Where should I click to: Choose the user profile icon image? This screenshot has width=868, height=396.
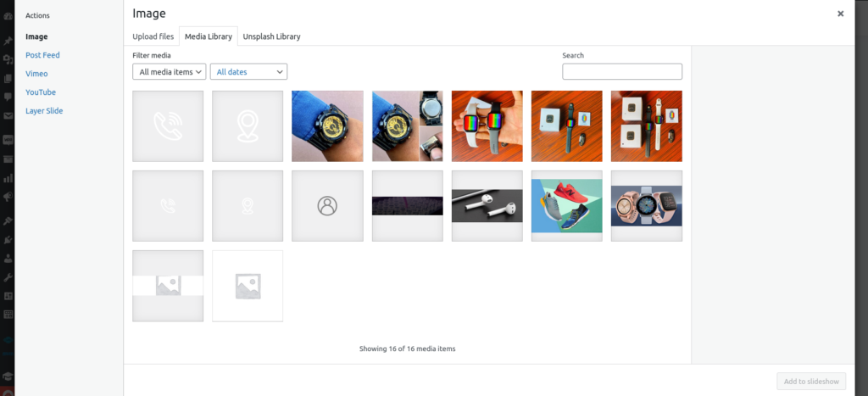pyautogui.click(x=328, y=206)
